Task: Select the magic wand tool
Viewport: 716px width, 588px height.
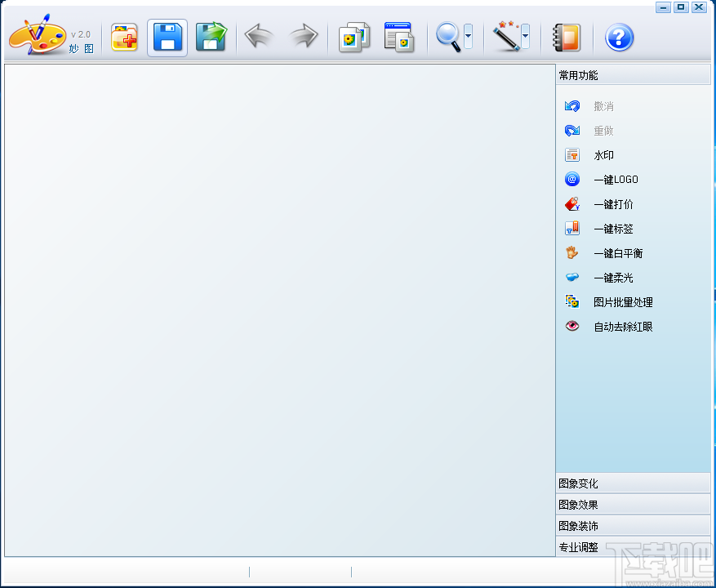Action: pos(506,38)
